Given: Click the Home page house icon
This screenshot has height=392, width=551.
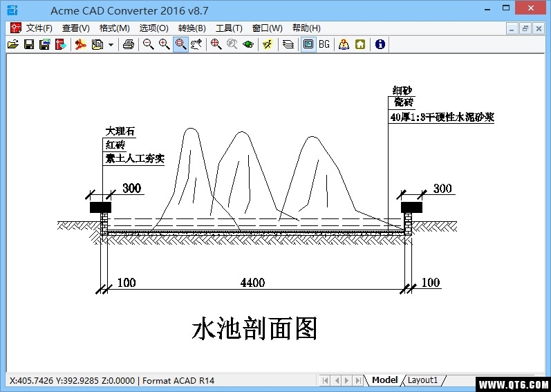Looking at the screenshot, I should point(360,44).
